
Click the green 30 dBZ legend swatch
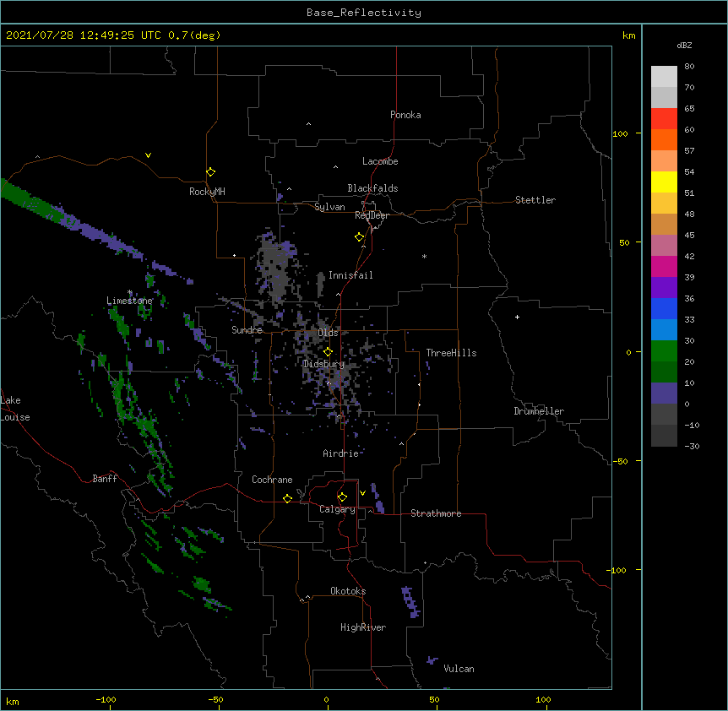point(664,351)
